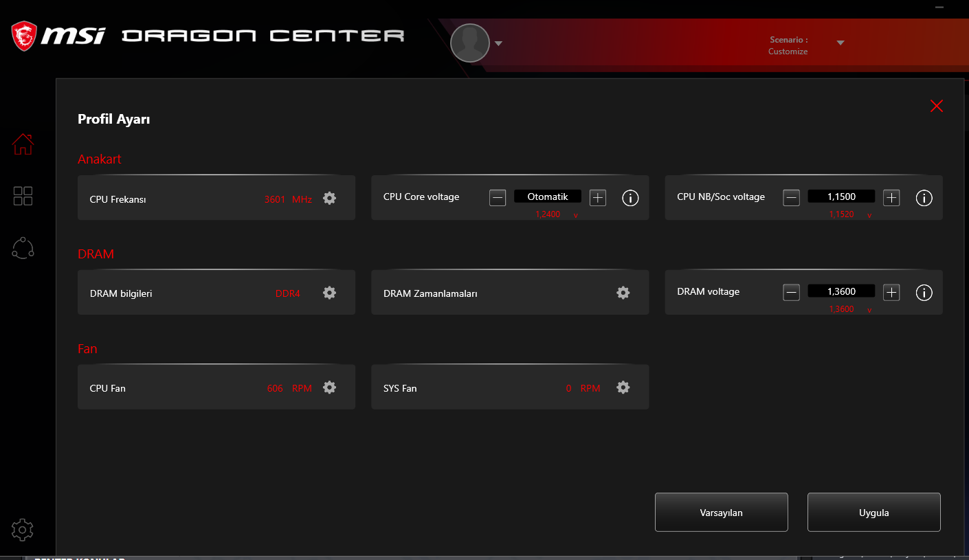The height and width of the screenshot is (560, 969).
Task: Open DRAM Zamanlamaları settings gear
Action: pos(623,293)
